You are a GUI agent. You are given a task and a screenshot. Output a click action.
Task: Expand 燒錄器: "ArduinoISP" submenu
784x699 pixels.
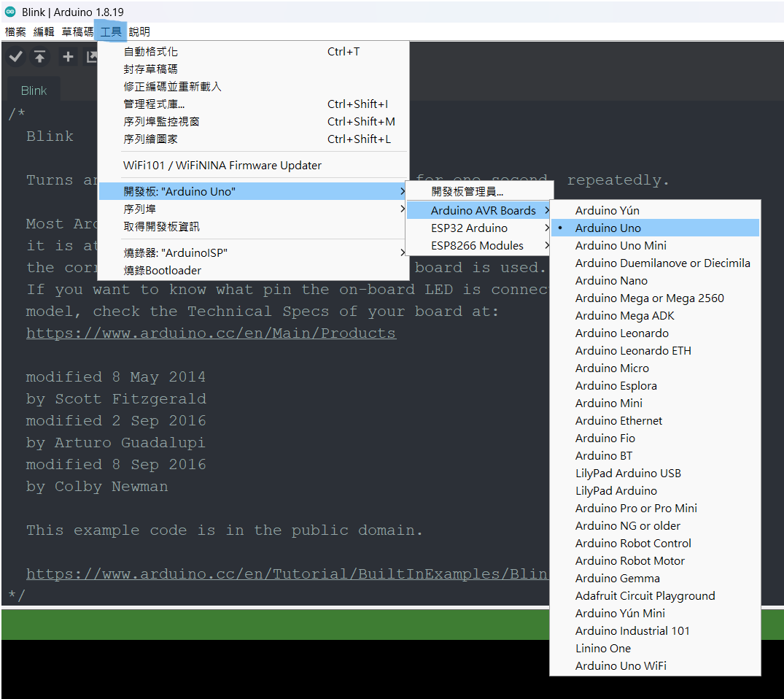(253, 252)
